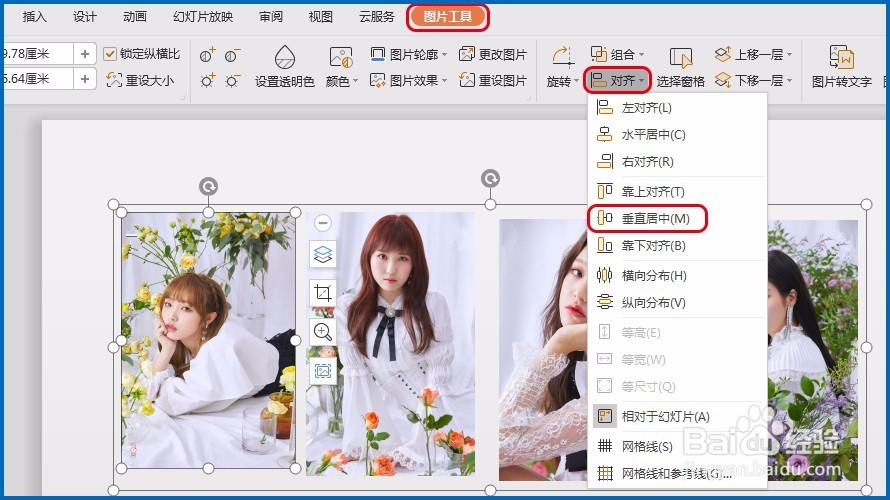Image resolution: width=890 pixels, height=500 pixels.
Task: Open the 下移一层 dropdown
Action: (753, 81)
